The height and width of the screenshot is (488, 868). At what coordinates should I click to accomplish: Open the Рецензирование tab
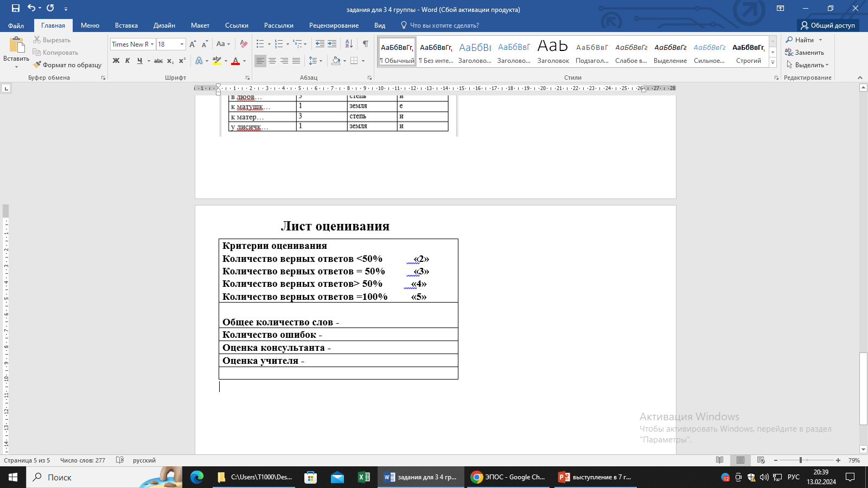pos(334,25)
